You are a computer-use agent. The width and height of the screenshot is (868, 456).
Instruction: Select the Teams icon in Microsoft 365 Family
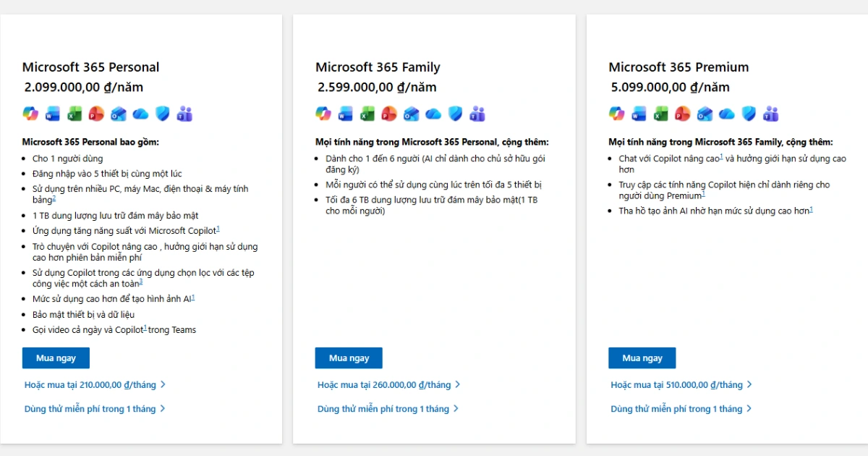point(478,114)
